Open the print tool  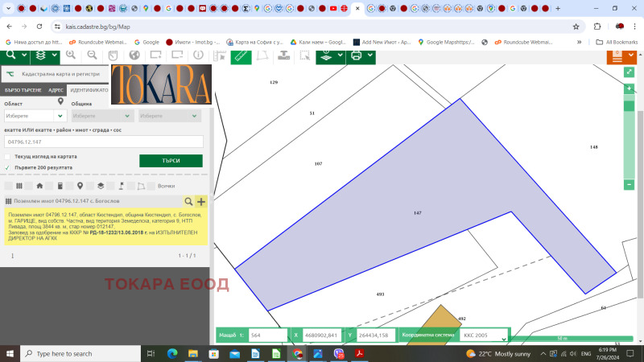pos(356,56)
